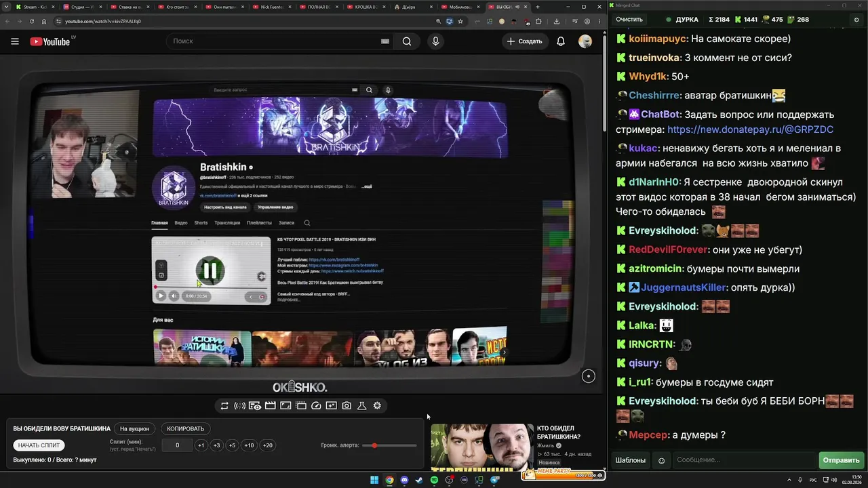
Task: Take a screenshot with the camera icon
Action: [x=347, y=406]
